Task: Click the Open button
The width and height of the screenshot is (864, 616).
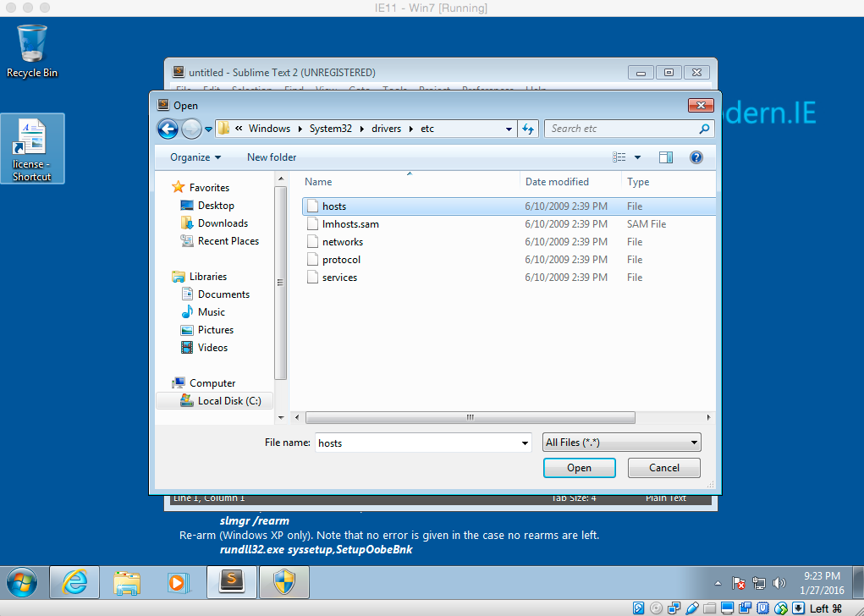Action: click(579, 468)
